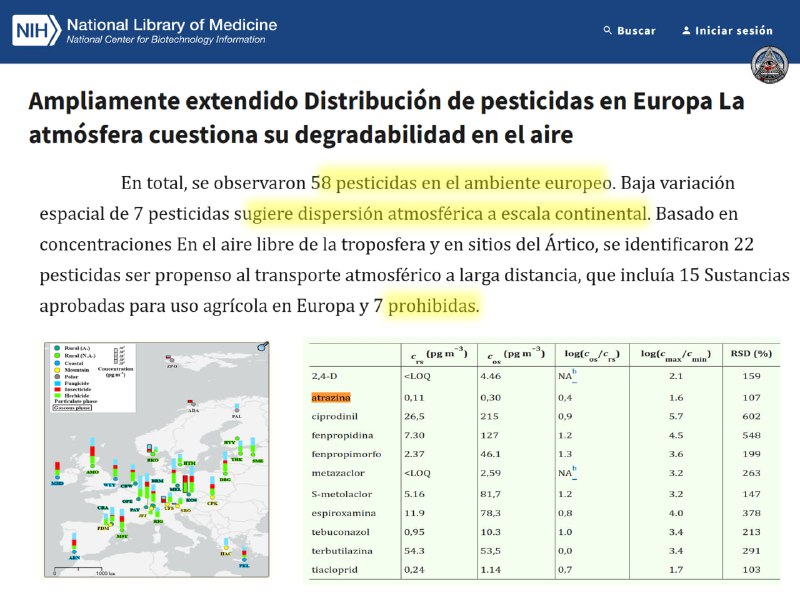
Task: Click the NIH logo badge
Action: point(36,30)
